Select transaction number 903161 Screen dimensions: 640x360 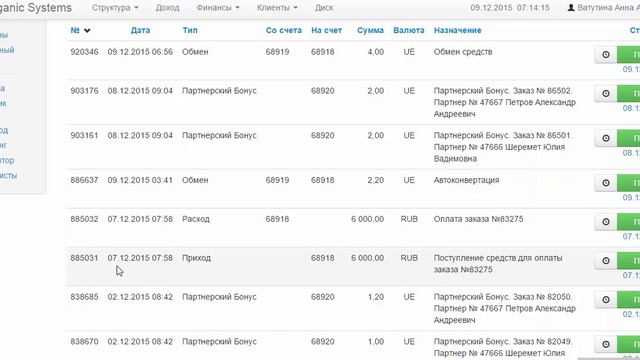[84, 135]
